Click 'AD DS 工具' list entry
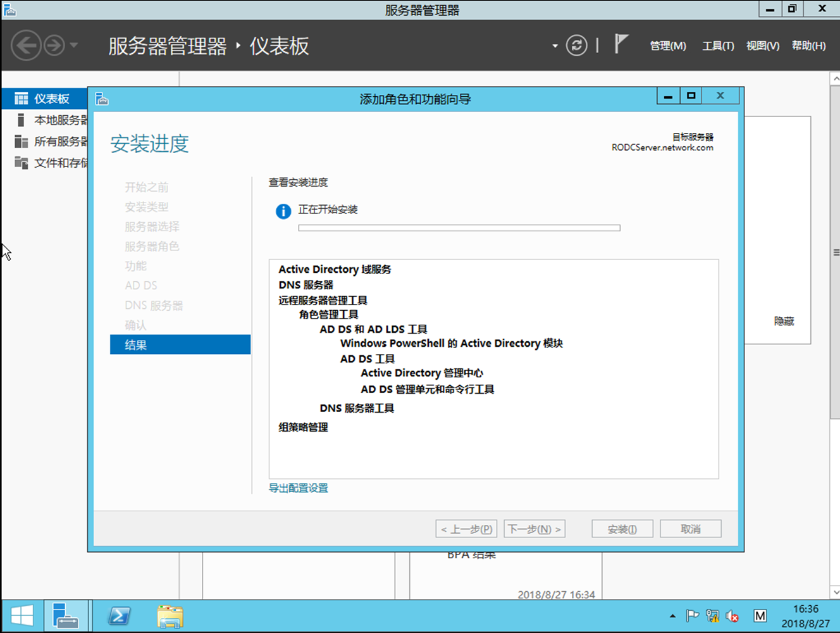 367,358
